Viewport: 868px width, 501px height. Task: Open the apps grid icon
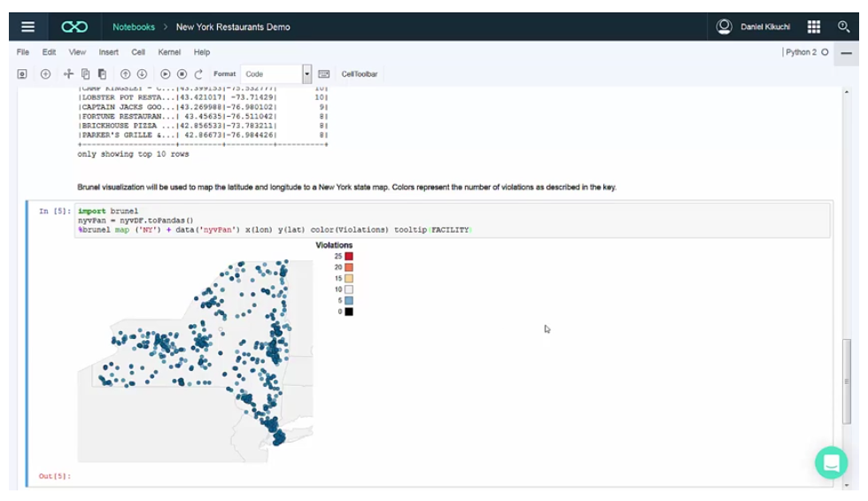tap(813, 27)
